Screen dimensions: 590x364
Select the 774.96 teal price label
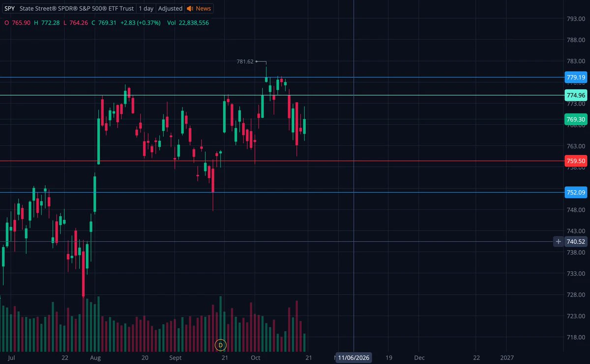(x=576, y=95)
